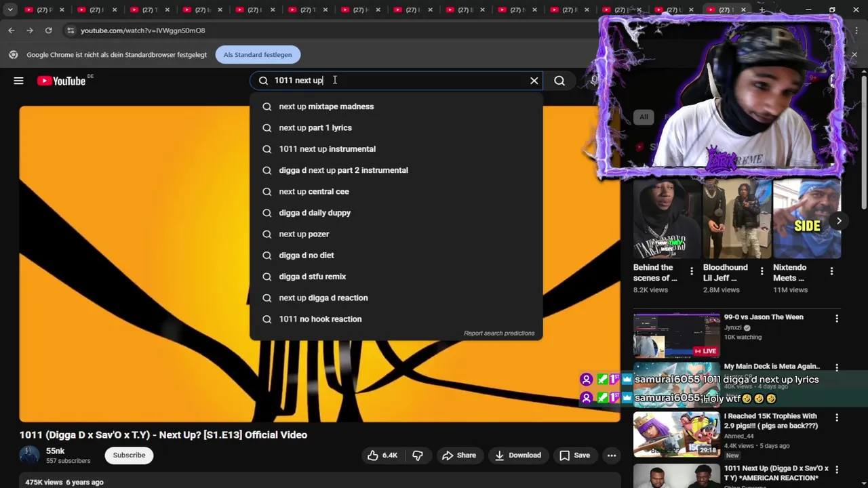Go to the YouTube home logo
The image size is (868, 488).
61,81
